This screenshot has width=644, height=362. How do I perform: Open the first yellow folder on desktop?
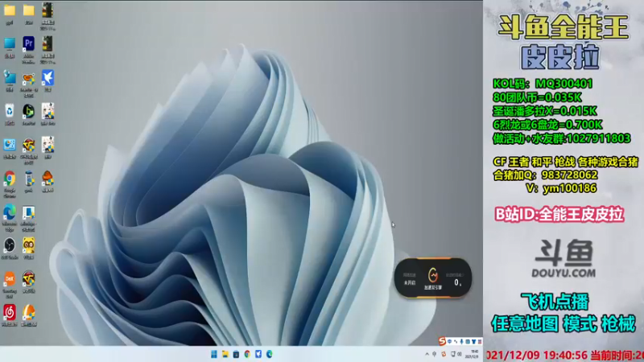[x=10, y=10]
